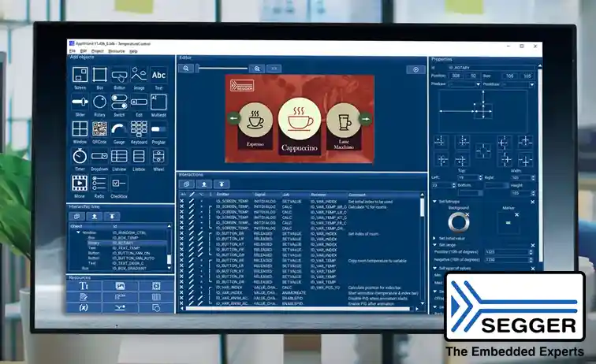Add a Timer object
Image resolution: width=596 pixels, height=364 pixels.
(80, 156)
